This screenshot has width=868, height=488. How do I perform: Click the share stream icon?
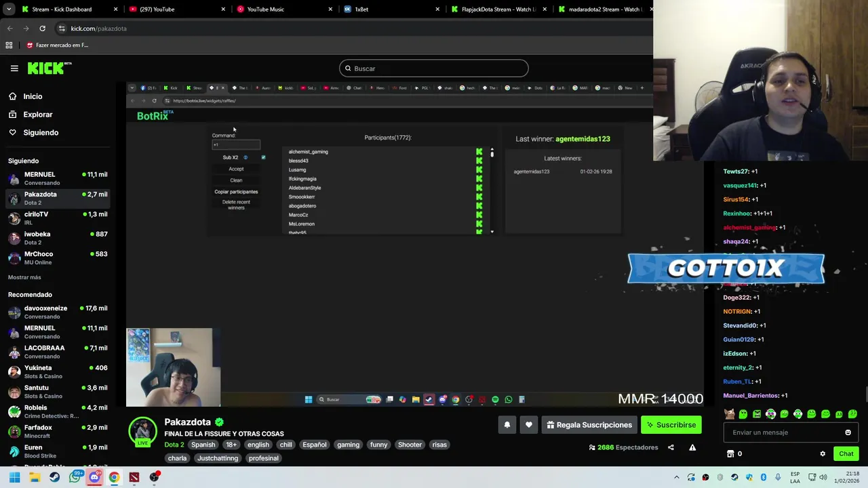click(x=671, y=447)
